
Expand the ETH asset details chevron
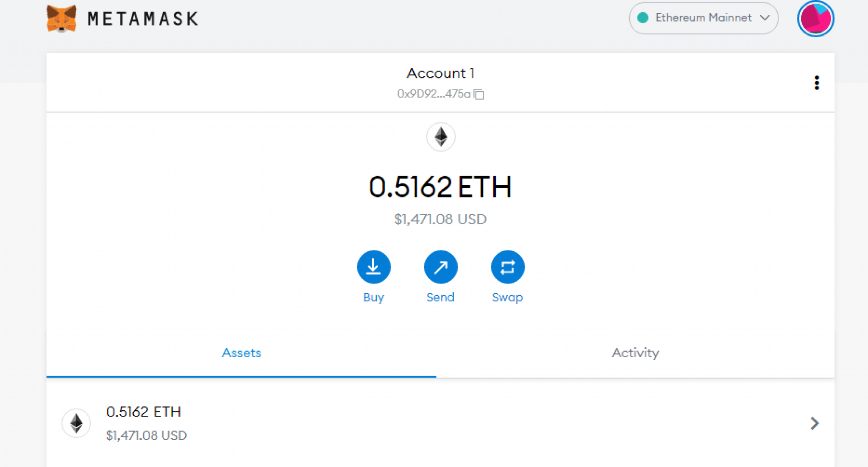pyautogui.click(x=815, y=423)
